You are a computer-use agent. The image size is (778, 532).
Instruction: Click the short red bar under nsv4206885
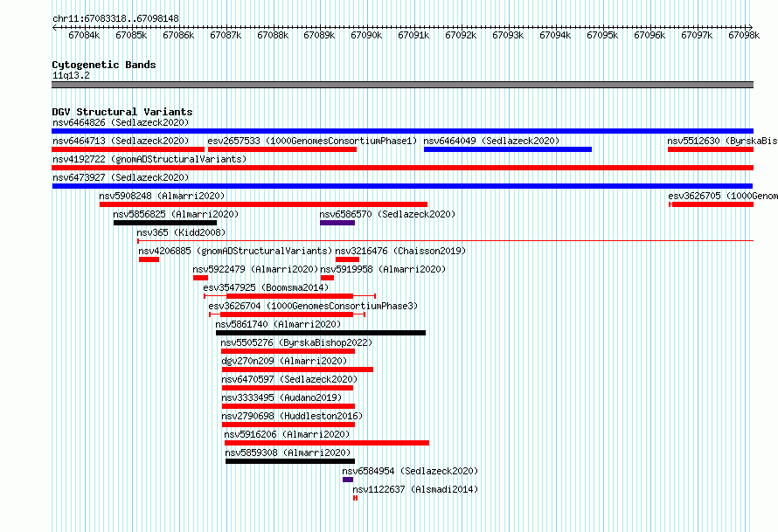[149, 259]
